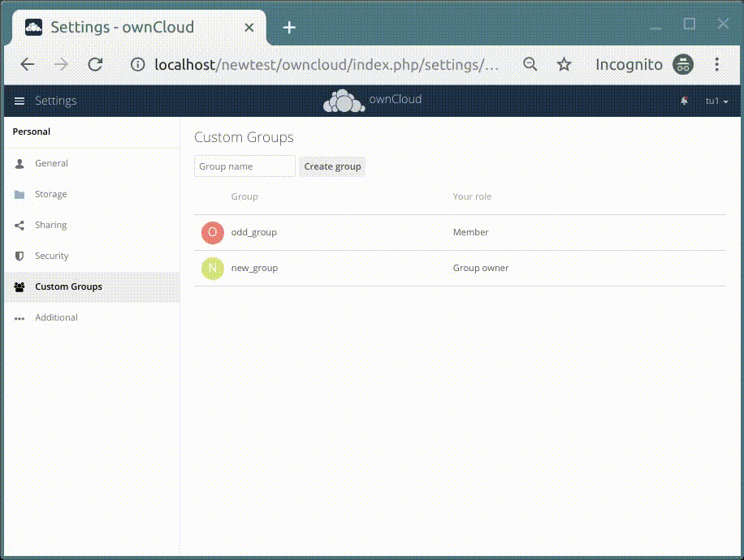Open Security settings via the shield icon

(x=19, y=256)
